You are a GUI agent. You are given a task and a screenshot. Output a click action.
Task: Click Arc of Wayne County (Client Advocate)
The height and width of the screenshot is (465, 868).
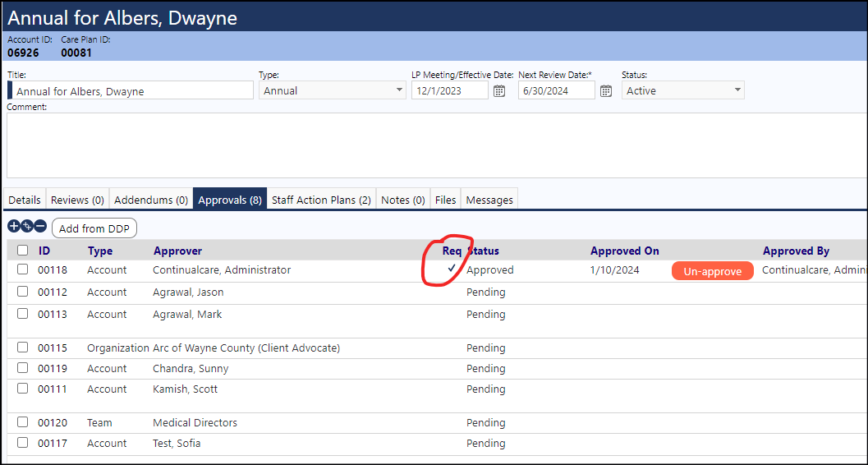tap(246, 348)
